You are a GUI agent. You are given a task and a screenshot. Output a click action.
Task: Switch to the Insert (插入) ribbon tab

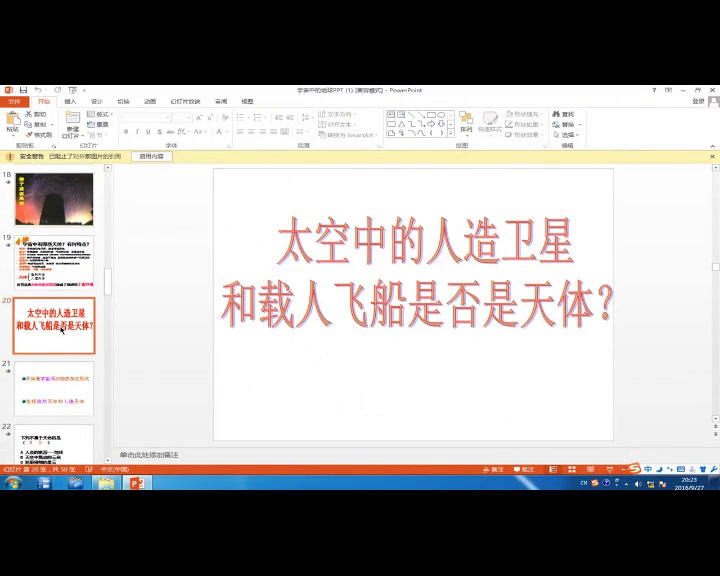70,101
